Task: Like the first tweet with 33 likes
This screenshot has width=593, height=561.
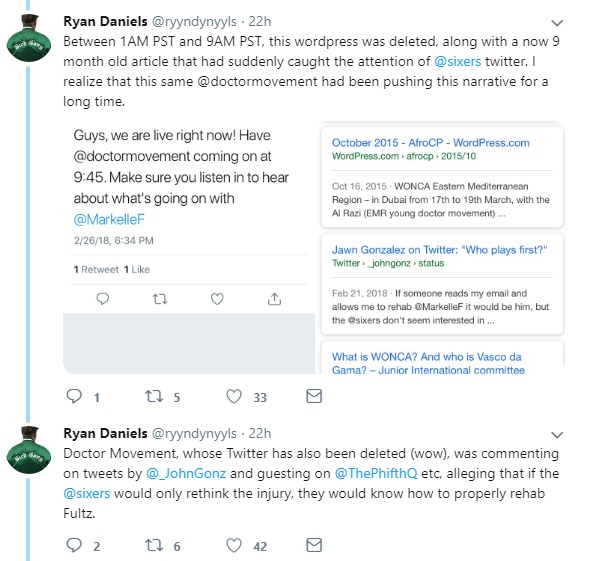Action: coord(234,396)
